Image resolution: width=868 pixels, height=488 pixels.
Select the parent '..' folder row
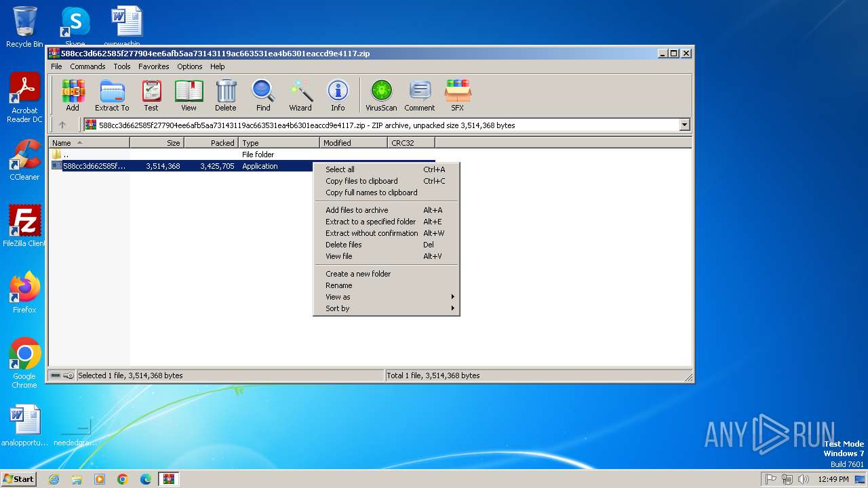(x=242, y=155)
